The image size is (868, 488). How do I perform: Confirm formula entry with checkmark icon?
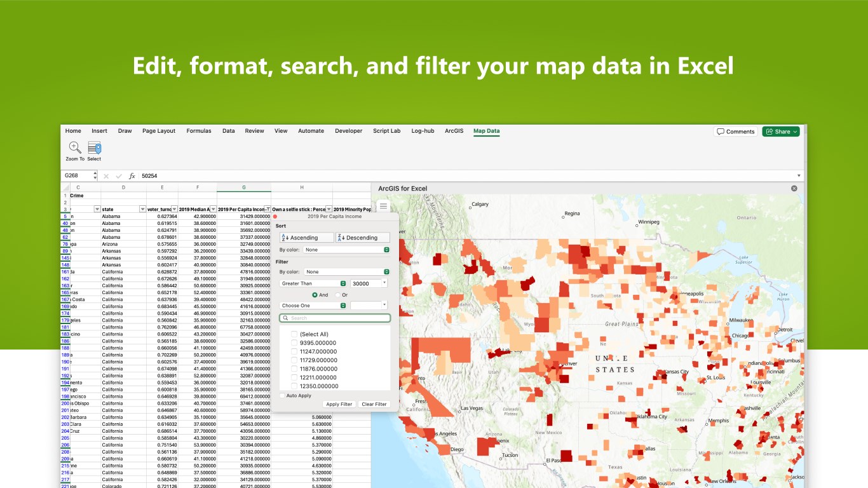[119, 176]
